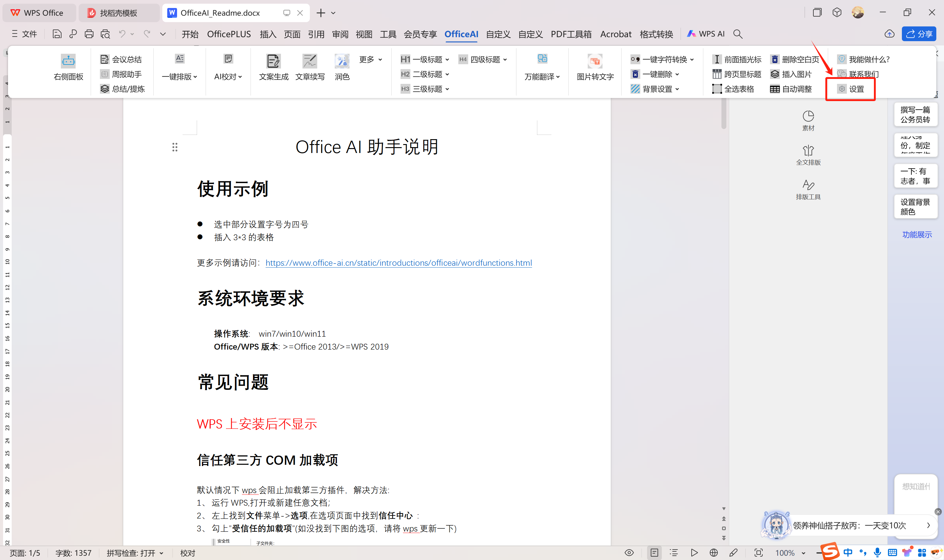Viewport: 944px width, 560px height.
Task: Open the Sogou toolbox grid icon
Action: tap(922, 553)
